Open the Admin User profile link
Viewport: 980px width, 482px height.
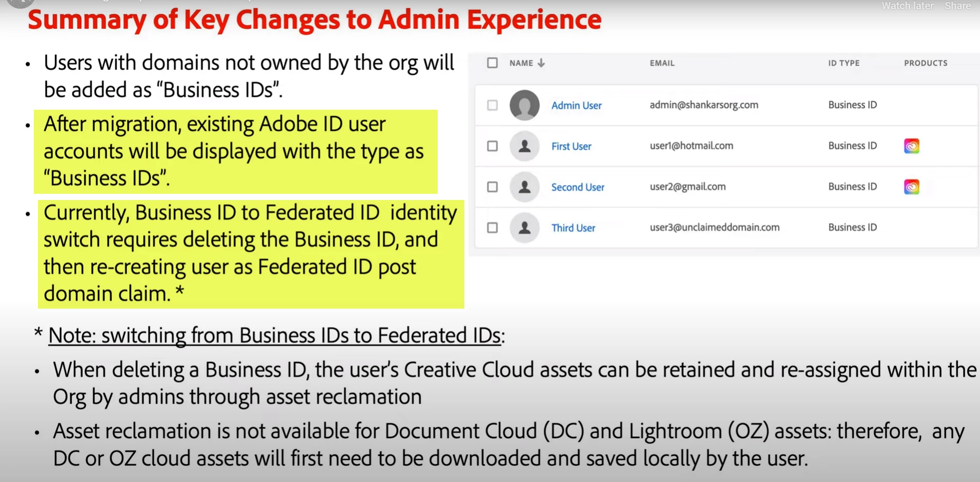tap(576, 105)
